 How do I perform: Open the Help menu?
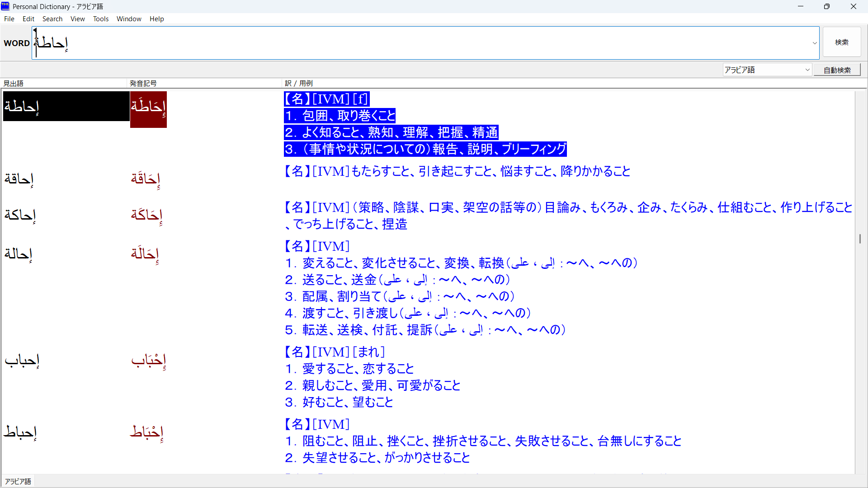coord(156,19)
